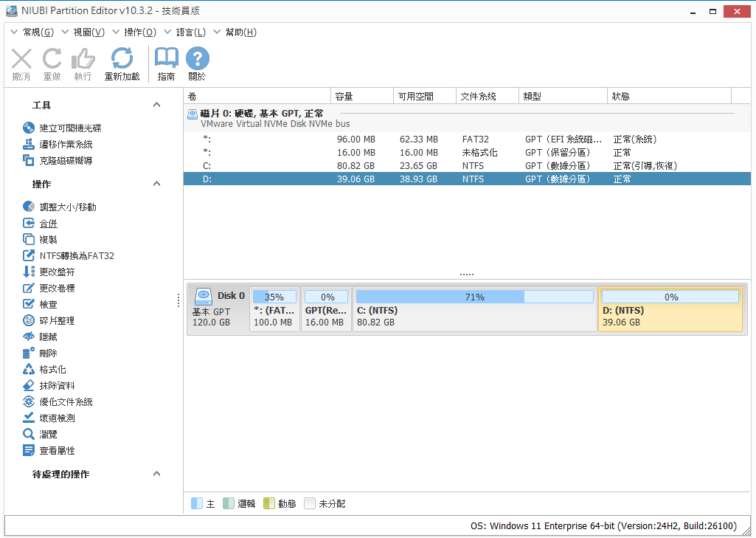Screen dimensions: 756x538
Task: Choose 更改盤符 change drive letter
Action: (x=49, y=272)
